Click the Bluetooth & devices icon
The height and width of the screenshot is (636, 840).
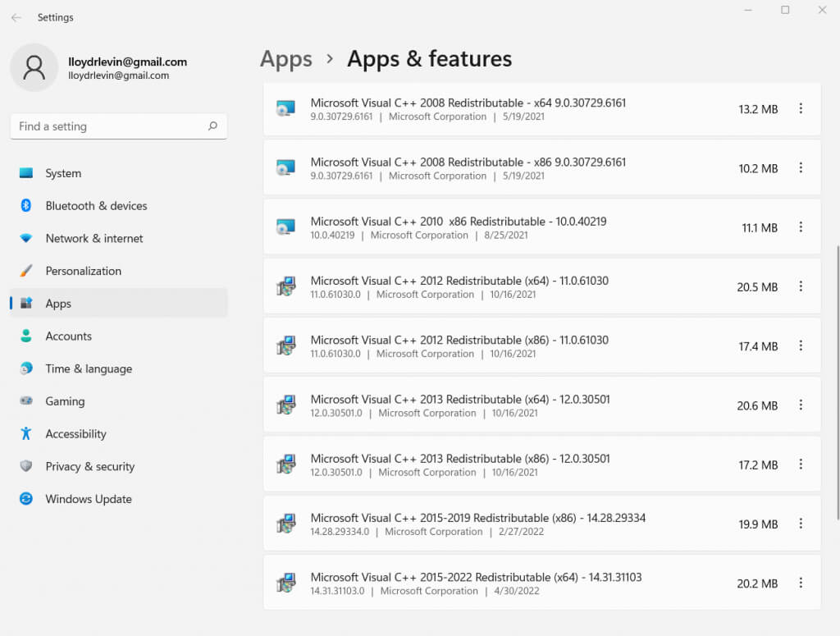point(26,206)
